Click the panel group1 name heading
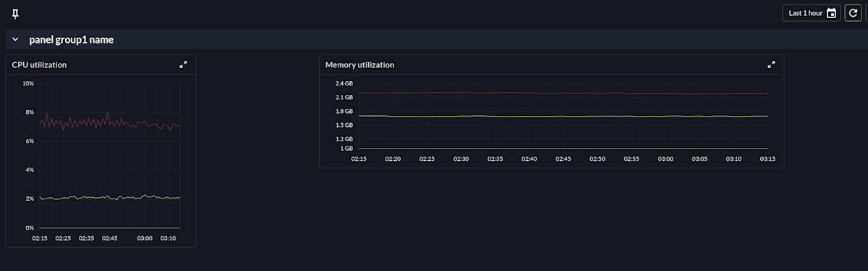The image size is (868, 271). [x=71, y=40]
